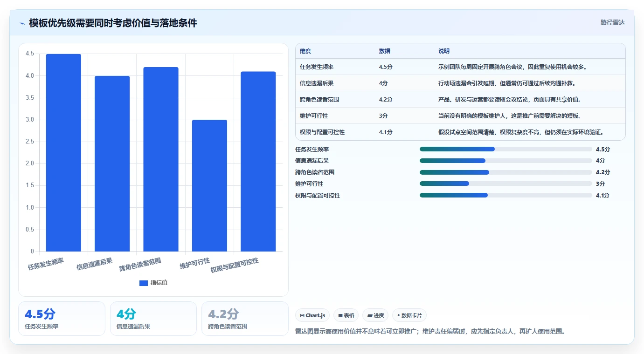644x354 pixels.
Task: Click the 任务发生频率 x-axis label under the chart
Action: 46,264
